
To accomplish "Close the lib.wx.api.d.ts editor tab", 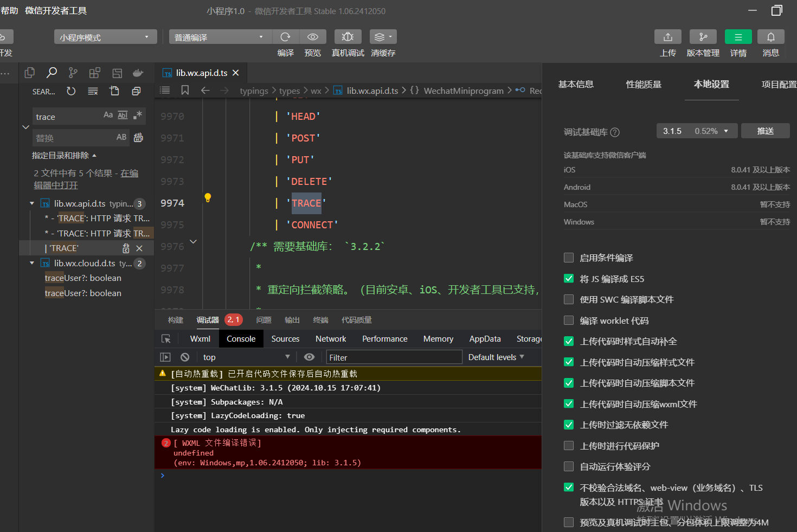I will tap(235, 73).
